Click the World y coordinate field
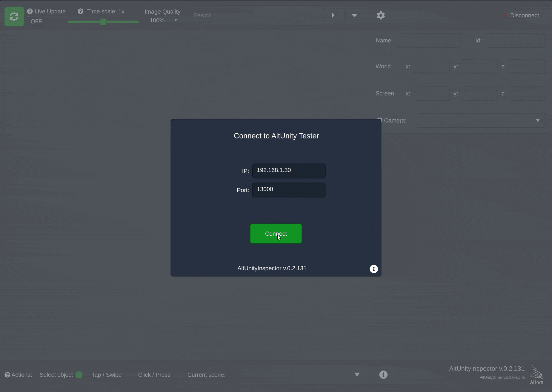Viewport: 552px width, 392px height. coord(479,67)
